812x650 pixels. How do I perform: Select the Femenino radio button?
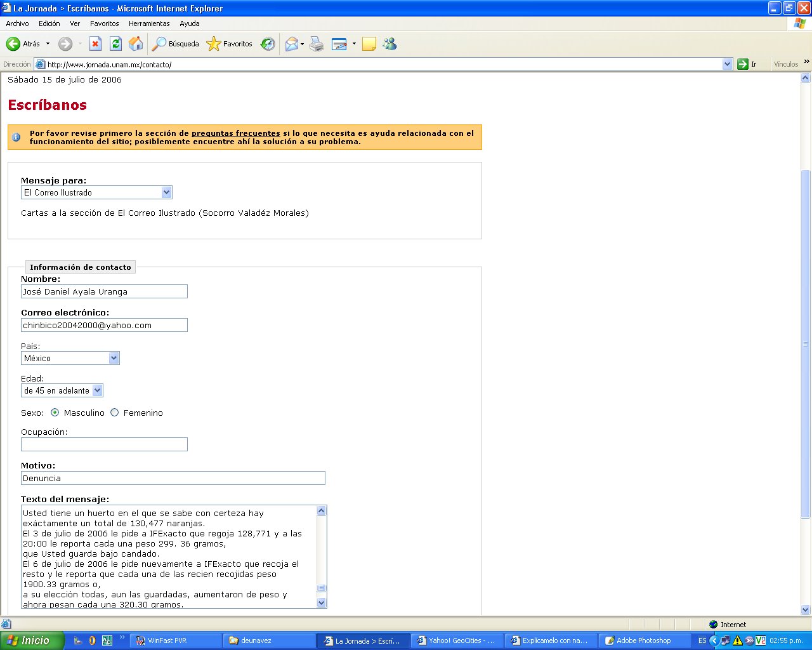115,413
